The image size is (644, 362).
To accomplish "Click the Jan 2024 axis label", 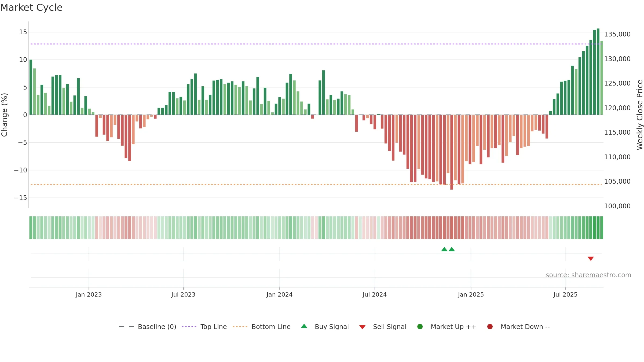I will tap(280, 295).
